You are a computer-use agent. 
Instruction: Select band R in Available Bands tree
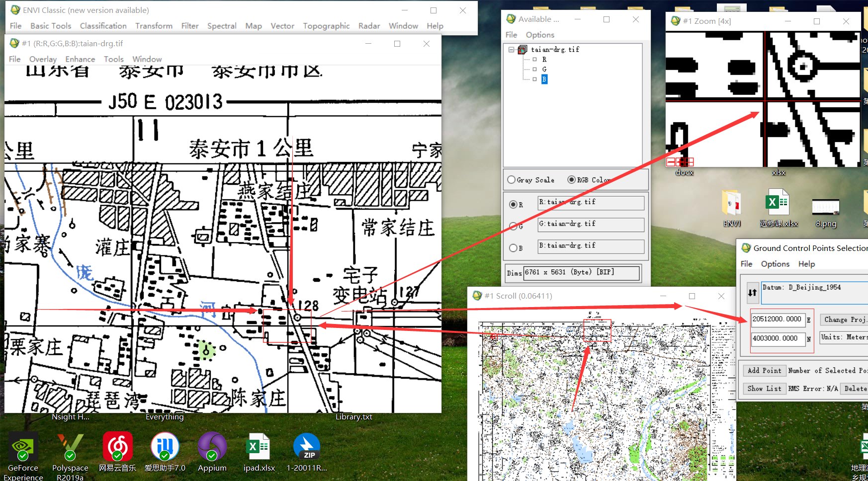click(544, 59)
